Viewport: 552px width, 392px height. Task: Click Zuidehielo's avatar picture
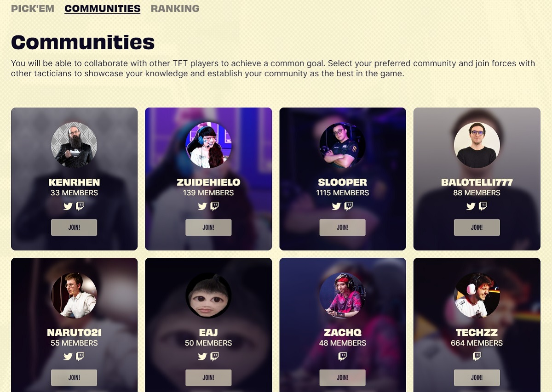[x=208, y=145]
